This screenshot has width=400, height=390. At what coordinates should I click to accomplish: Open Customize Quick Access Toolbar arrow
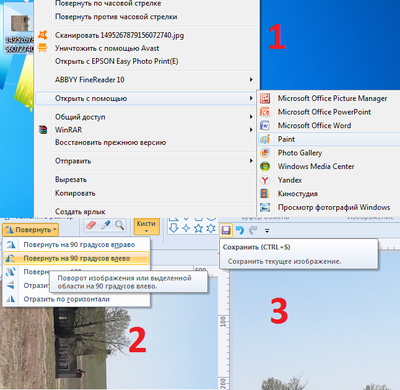[267, 230]
